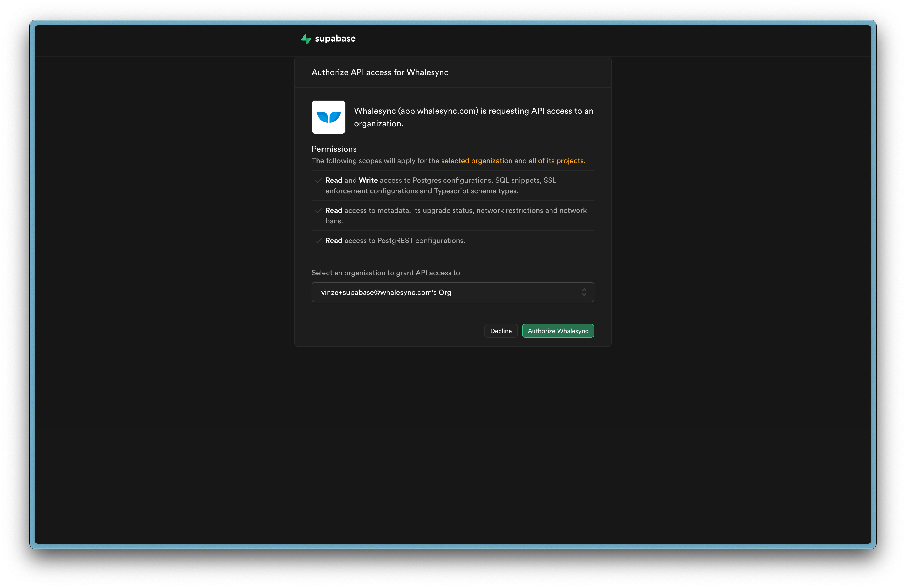
Task: Click the 'Read access to metadata' permission text
Action: click(456, 215)
